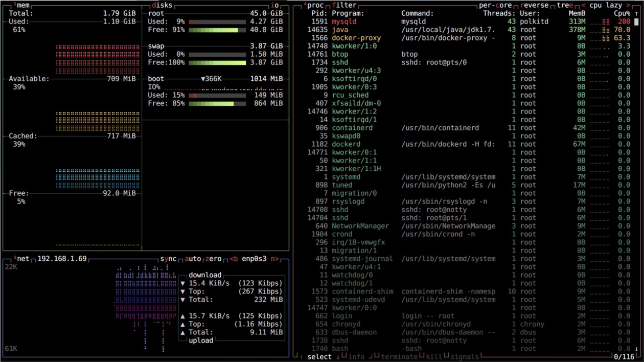644x362 pixels.
Task: Select the sshd process with Pid 1734
Action: 469,62
